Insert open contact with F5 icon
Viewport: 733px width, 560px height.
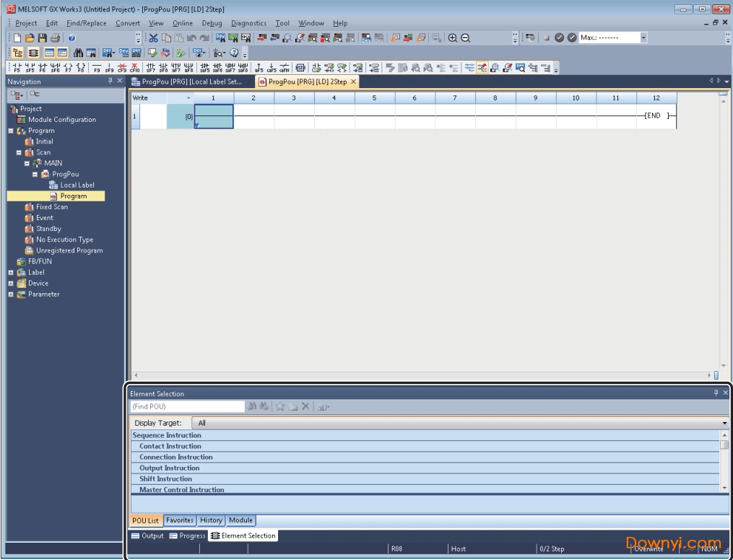(x=17, y=69)
